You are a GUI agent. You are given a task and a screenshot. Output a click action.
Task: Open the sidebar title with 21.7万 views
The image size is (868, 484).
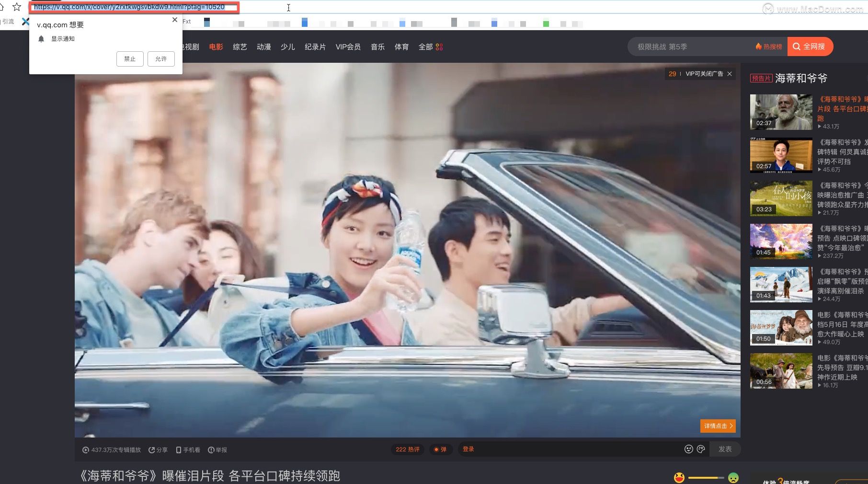(x=843, y=195)
